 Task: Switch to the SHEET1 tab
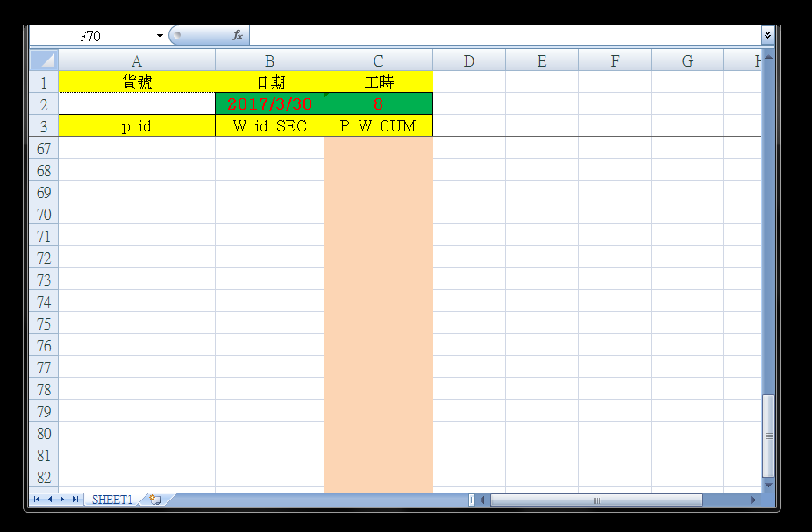click(x=112, y=500)
